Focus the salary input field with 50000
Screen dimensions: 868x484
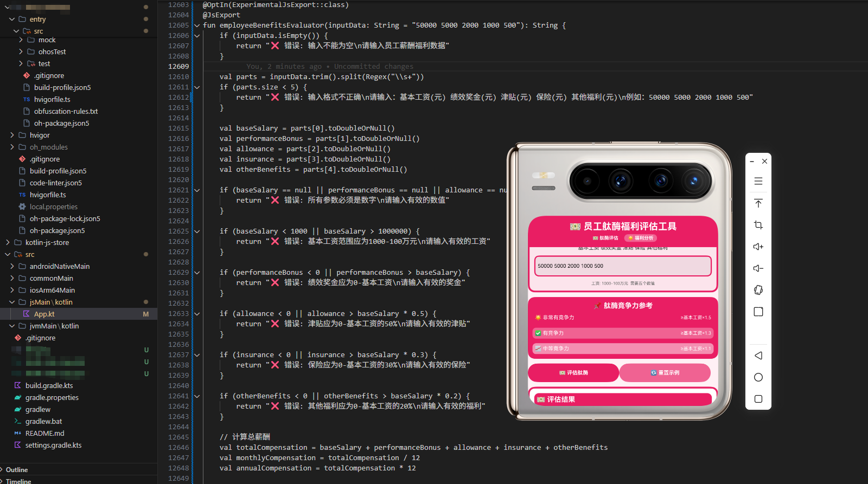(x=623, y=266)
